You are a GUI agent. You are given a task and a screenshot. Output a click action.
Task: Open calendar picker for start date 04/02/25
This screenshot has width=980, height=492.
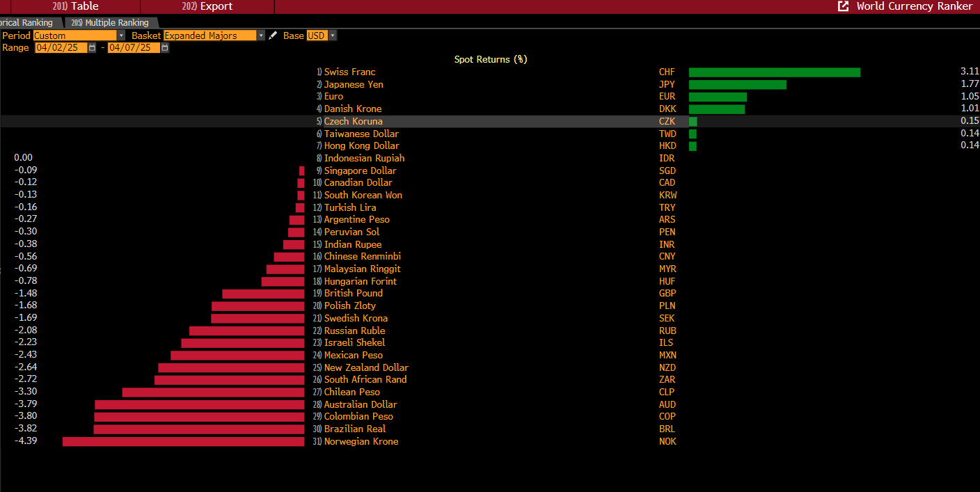92,48
